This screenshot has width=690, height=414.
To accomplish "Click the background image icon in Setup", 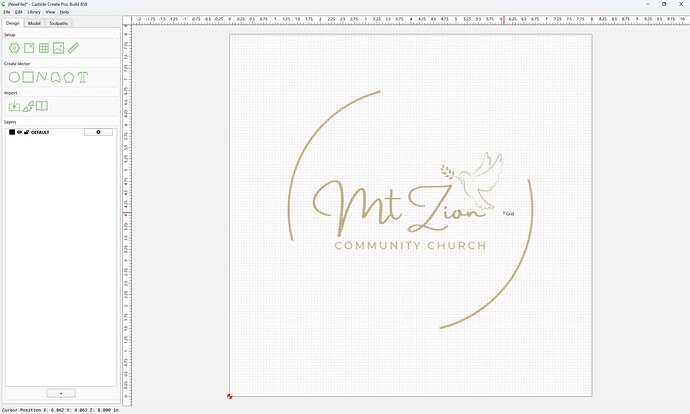I will tap(59, 48).
